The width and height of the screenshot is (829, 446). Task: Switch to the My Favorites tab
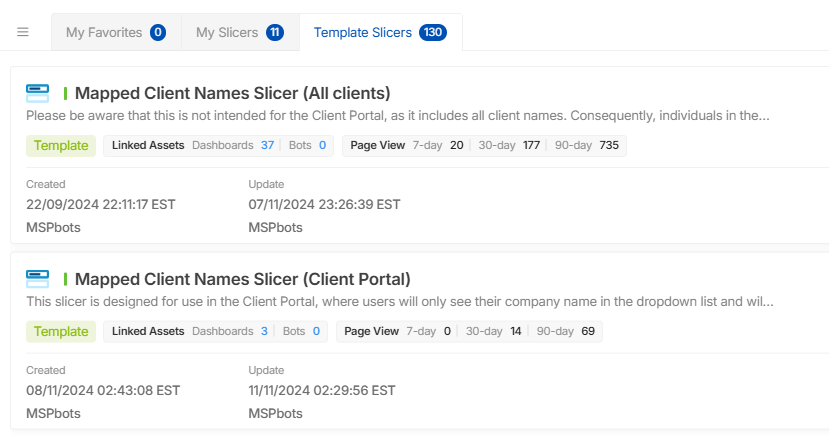[x=116, y=32]
